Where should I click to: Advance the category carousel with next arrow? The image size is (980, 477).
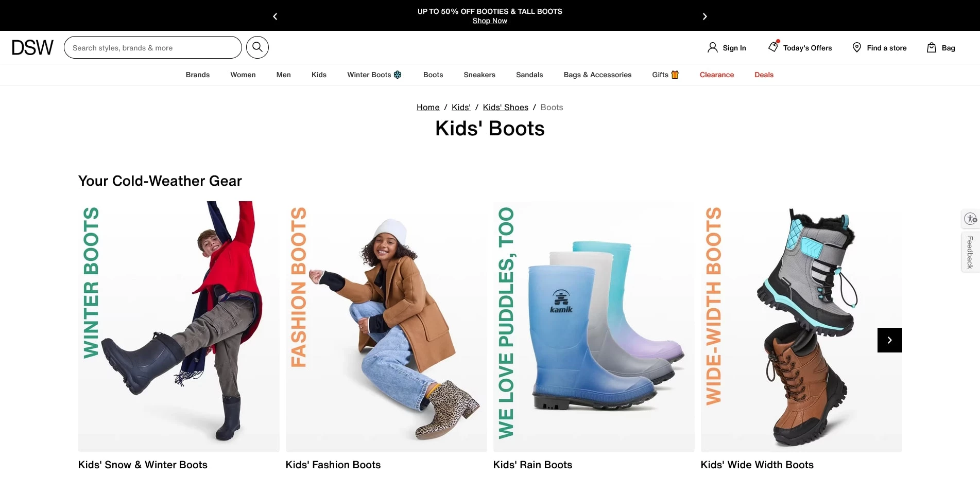tap(889, 340)
